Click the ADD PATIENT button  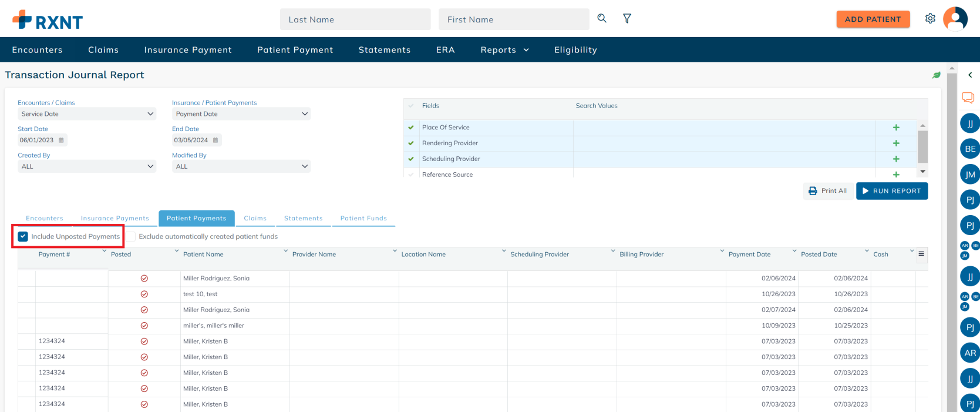point(873,19)
